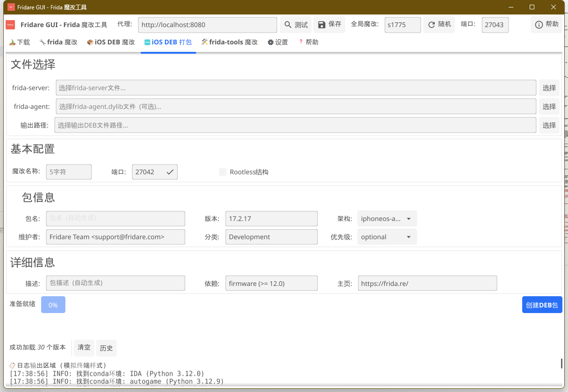The height and width of the screenshot is (392, 568).
Task: Open the 帮助 tab
Action: point(309,42)
